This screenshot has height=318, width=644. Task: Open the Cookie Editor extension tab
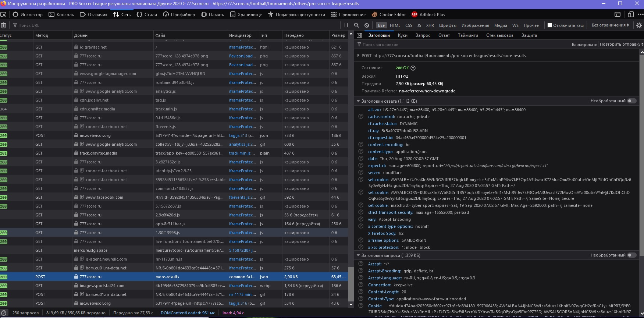coord(389,15)
